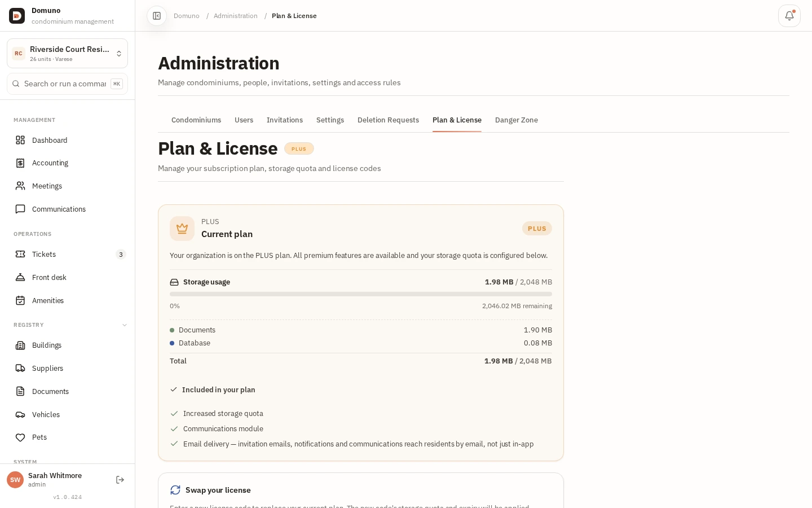Open the Riverside Court condominium switcher
The width and height of the screenshot is (812, 508).
pos(67,54)
